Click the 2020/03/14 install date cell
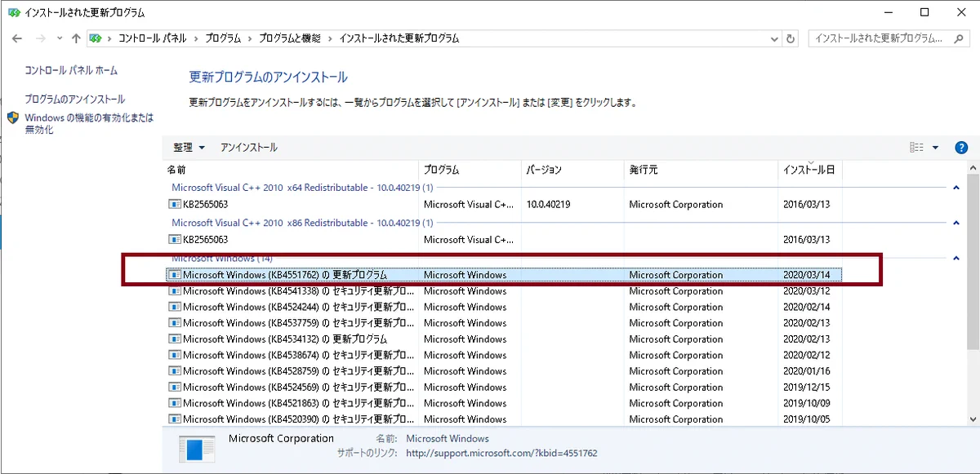Viewport: 980px width, 474px height. (x=806, y=275)
